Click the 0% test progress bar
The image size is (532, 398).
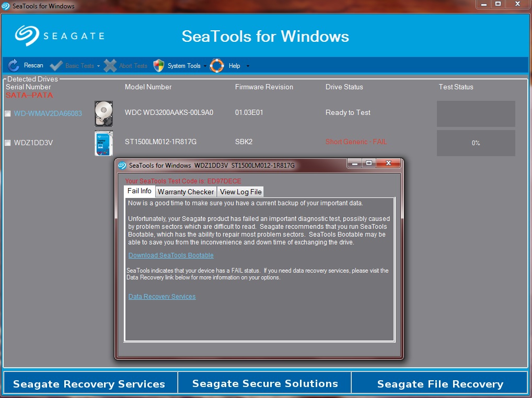(476, 143)
